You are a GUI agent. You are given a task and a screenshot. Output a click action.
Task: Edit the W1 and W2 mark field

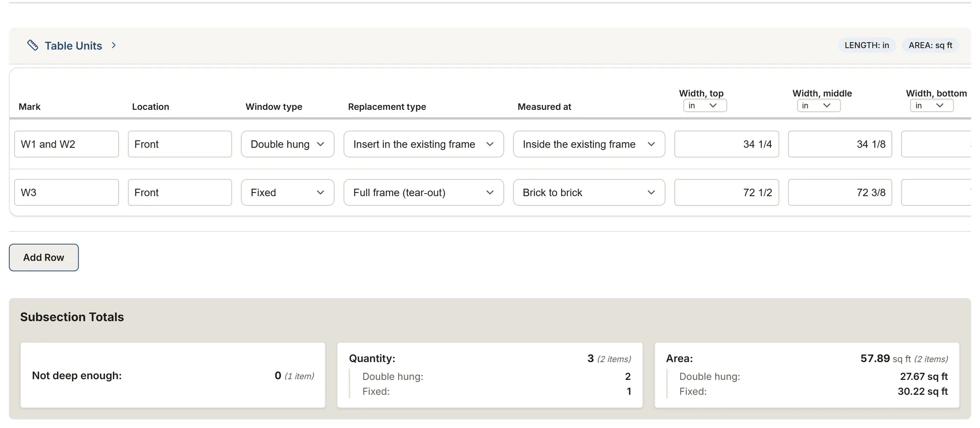(67, 144)
